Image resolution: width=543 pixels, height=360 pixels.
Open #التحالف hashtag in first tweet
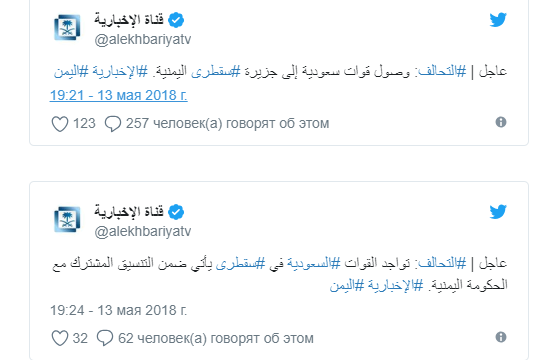pyautogui.click(x=442, y=71)
